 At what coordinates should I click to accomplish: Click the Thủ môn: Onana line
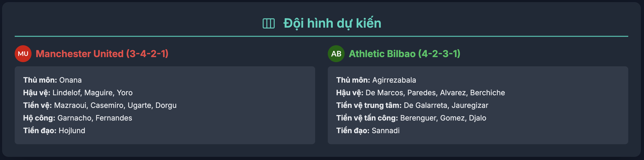pos(52,80)
